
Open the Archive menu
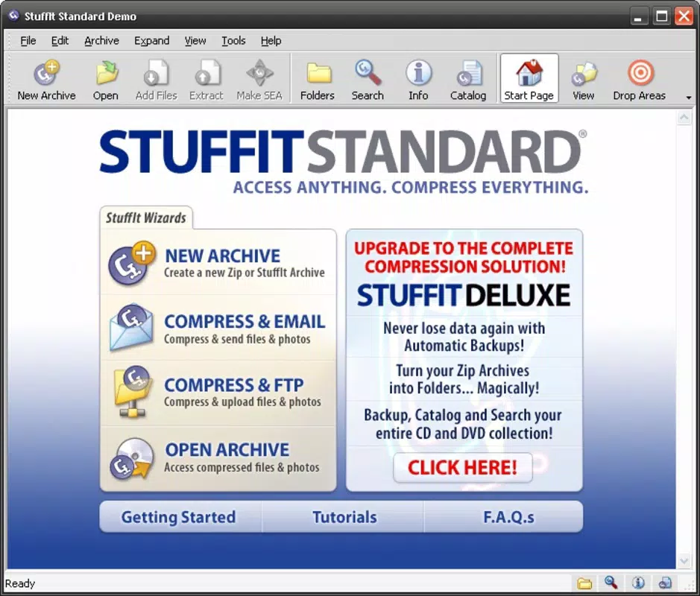pyautogui.click(x=102, y=40)
